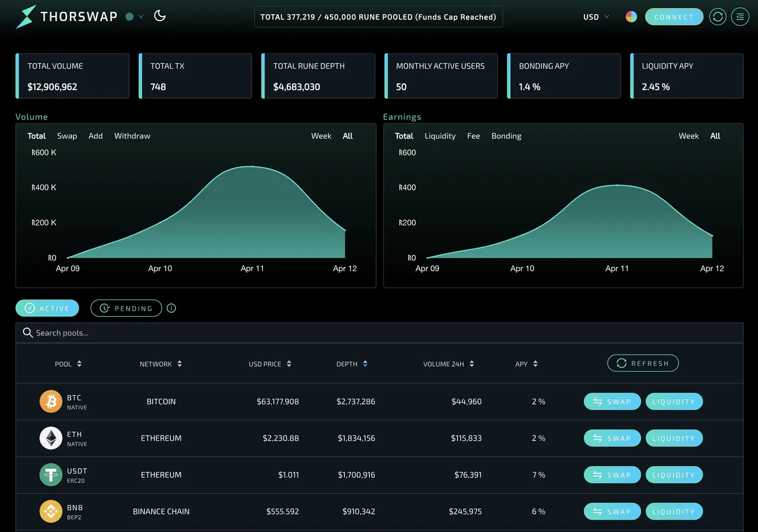Click the BNB Binance coin icon
This screenshot has height=532, width=758.
coord(51,512)
